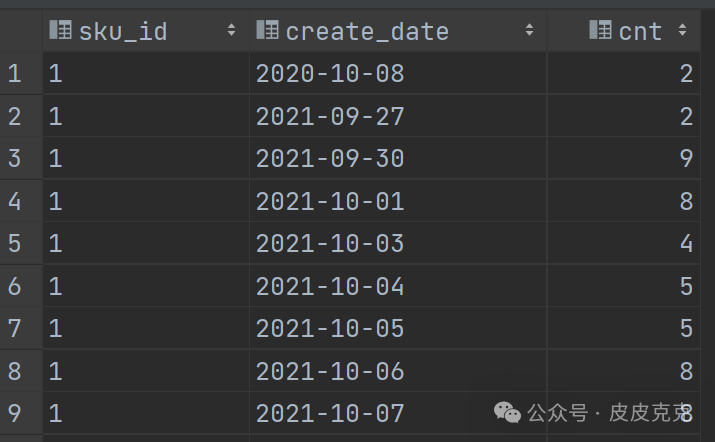Select the create_date column header
This screenshot has height=442, width=715.
(x=398, y=31)
